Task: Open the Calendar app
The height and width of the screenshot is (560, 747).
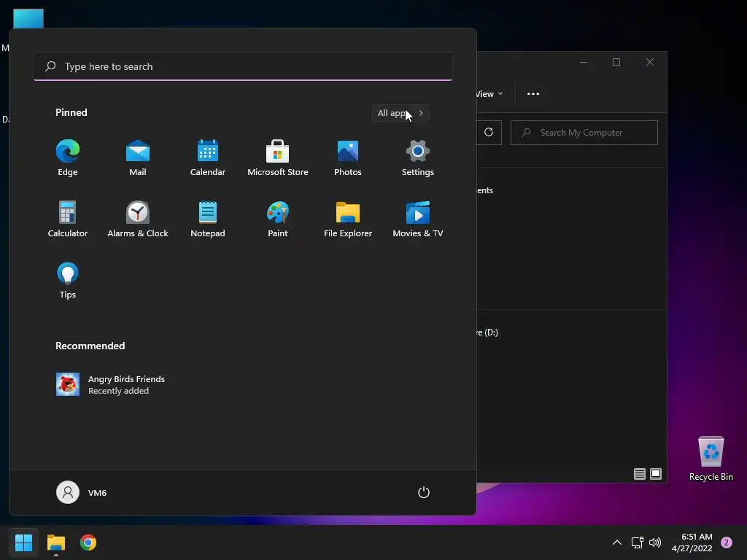Action: 208,158
